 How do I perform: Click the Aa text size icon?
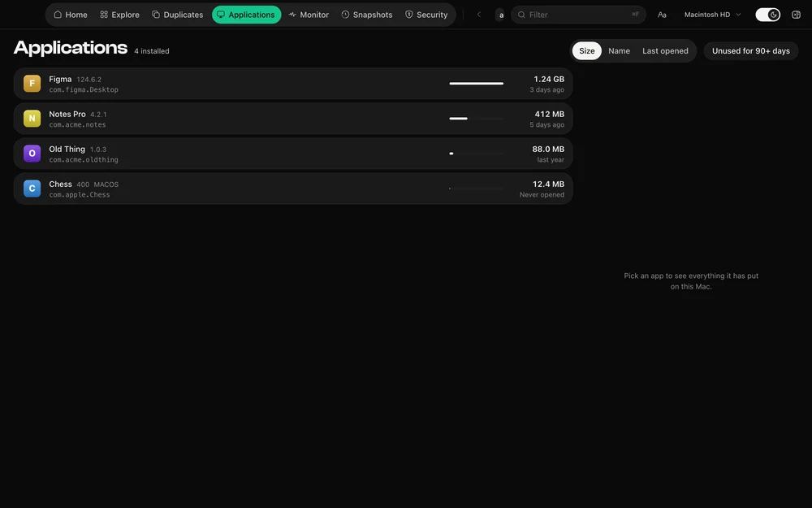pyautogui.click(x=662, y=15)
